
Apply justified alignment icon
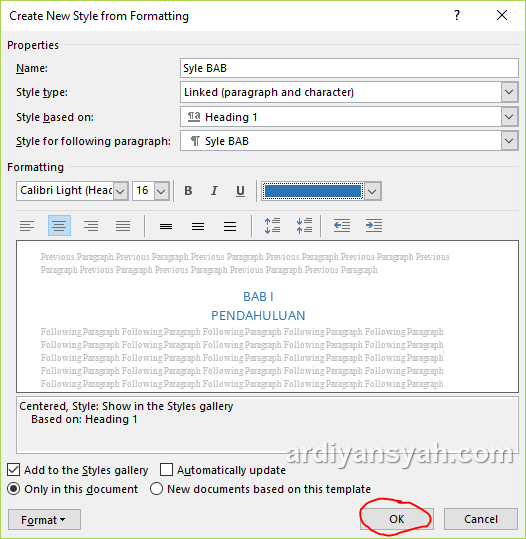(x=123, y=226)
